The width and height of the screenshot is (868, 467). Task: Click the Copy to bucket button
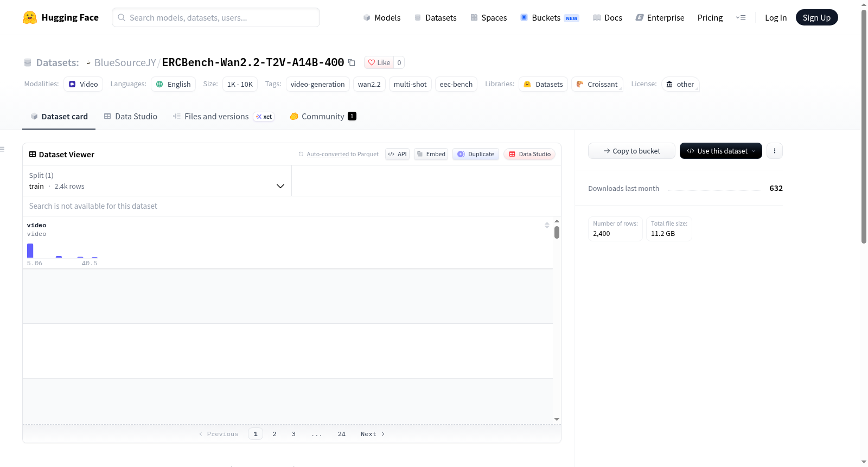click(x=631, y=151)
